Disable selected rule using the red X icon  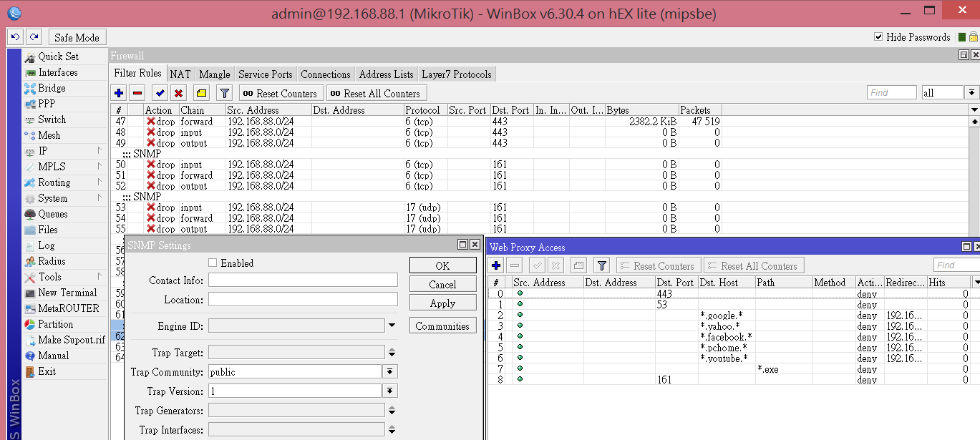click(x=179, y=92)
